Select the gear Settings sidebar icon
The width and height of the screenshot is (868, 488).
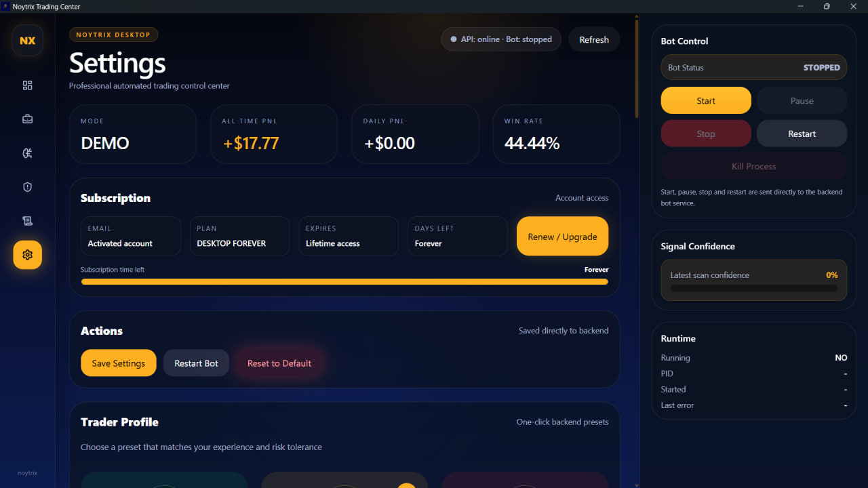(x=27, y=255)
